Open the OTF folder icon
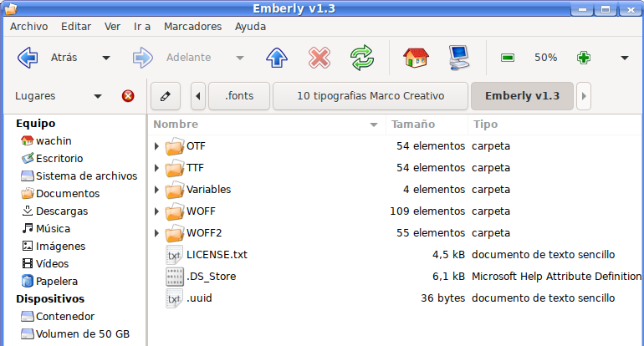Viewport: 644px width, 346px height. tap(175, 146)
